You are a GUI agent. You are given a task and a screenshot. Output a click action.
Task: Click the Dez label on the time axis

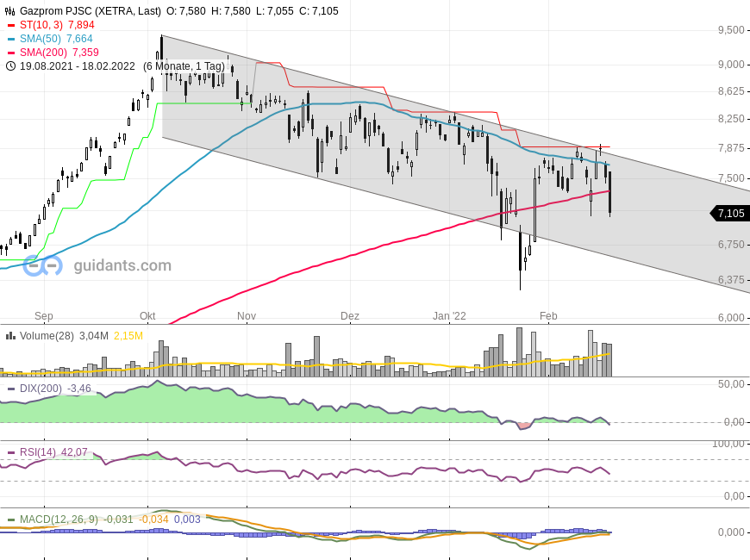350,316
